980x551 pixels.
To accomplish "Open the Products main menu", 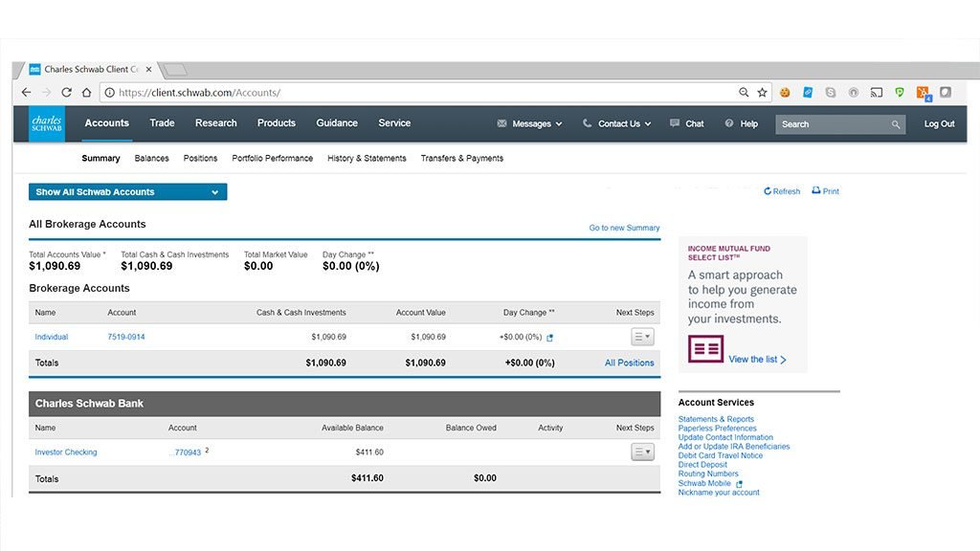I will 277,123.
